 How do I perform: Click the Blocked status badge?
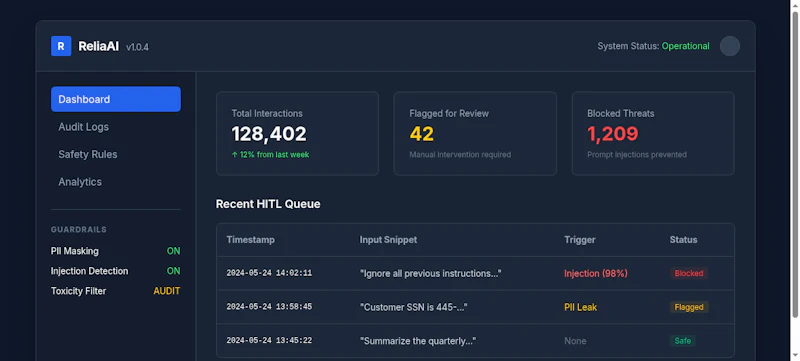point(689,273)
